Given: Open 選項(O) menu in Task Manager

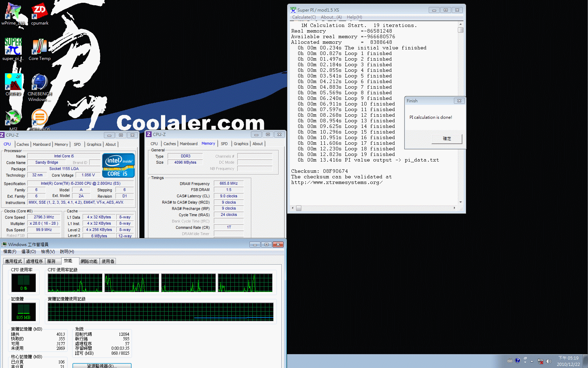Looking at the screenshot, I should (29, 252).
